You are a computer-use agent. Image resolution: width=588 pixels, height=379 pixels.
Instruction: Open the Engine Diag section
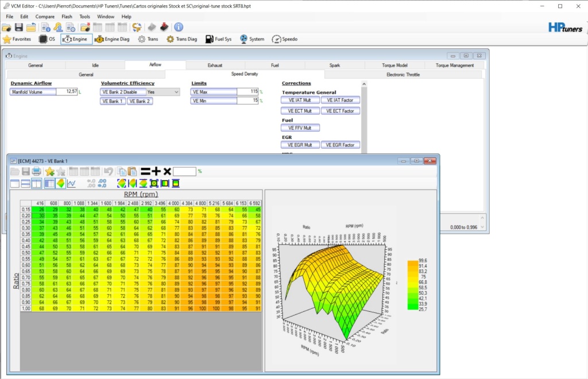point(112,39)
